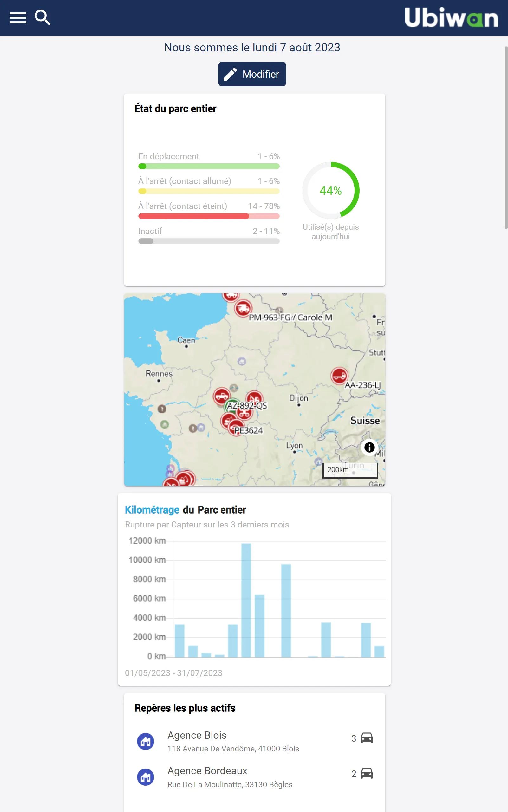Click the Lyon label on map
508x812 pixels.
click(x=294, y=446)
